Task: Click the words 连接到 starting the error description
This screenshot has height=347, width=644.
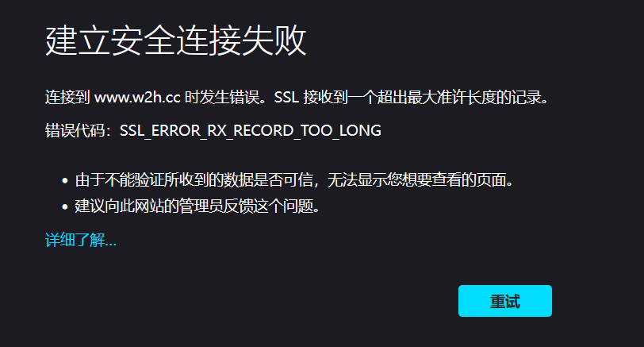Action: pos(67,98)
